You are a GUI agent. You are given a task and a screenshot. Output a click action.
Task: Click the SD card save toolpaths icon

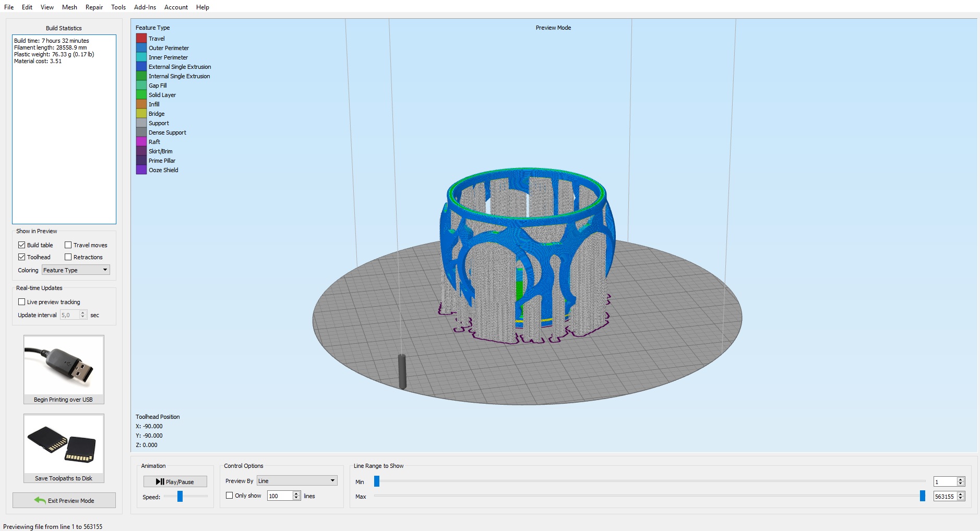tap(64, 444)
